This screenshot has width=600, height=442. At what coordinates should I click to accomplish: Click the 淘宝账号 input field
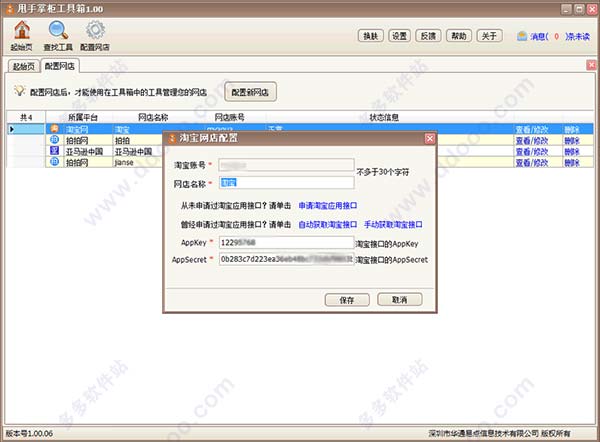[x=287, y=165]
